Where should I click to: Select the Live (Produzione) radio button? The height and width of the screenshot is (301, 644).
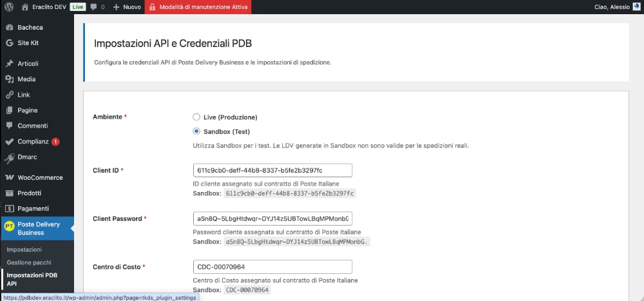point(197,117)
